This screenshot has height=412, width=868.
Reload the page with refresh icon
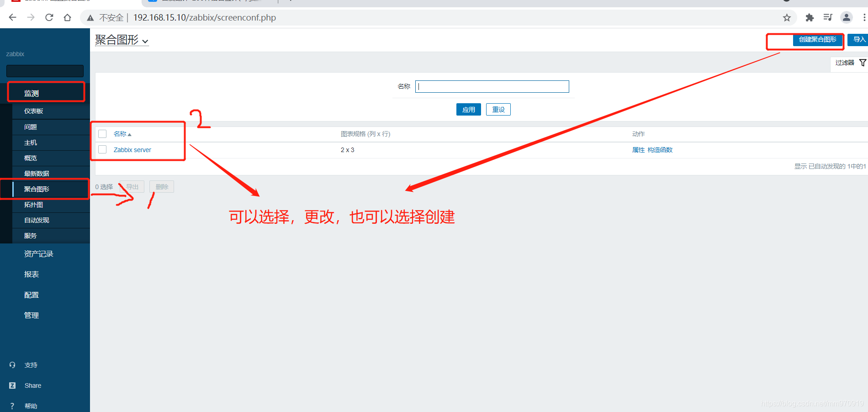coord(49,17)
